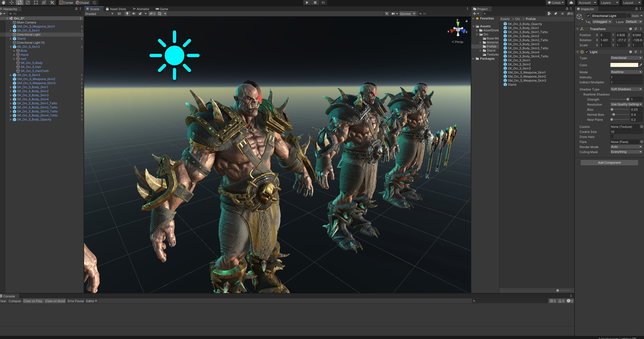This screenshot has height=339, width=644.
Task: Open Hierarchy panel options menu
Action: (80, 9)
